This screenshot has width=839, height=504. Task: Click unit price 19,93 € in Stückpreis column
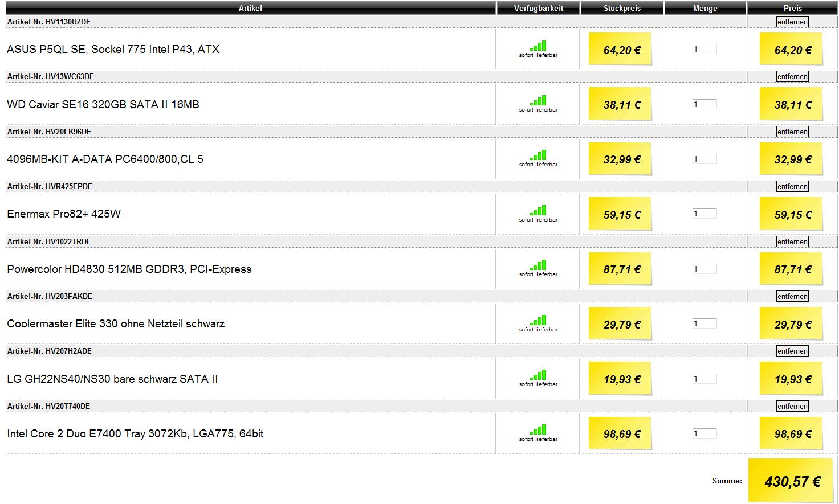pyautogui.click(x=620, y=379)
